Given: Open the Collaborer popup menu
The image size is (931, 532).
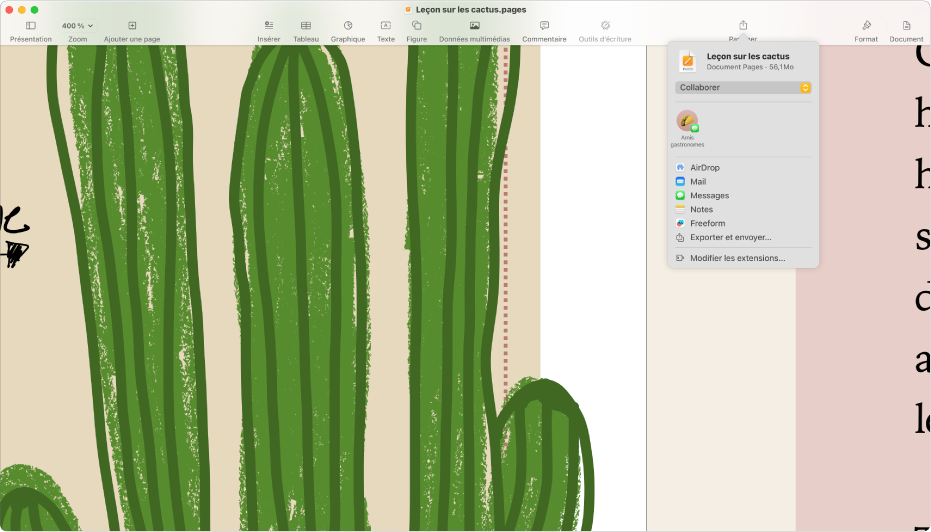Looking at the screenshot, I should tap(743, 88).
